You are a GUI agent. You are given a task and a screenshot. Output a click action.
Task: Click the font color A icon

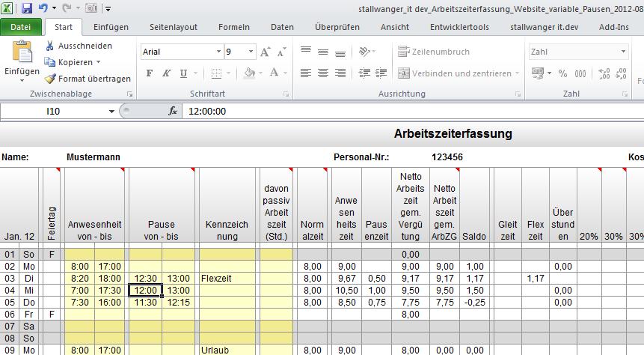(274, 73)
